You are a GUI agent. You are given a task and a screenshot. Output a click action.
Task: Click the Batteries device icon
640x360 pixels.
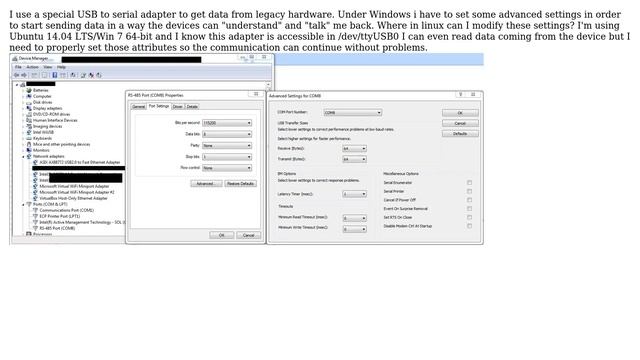click(29, 90)
